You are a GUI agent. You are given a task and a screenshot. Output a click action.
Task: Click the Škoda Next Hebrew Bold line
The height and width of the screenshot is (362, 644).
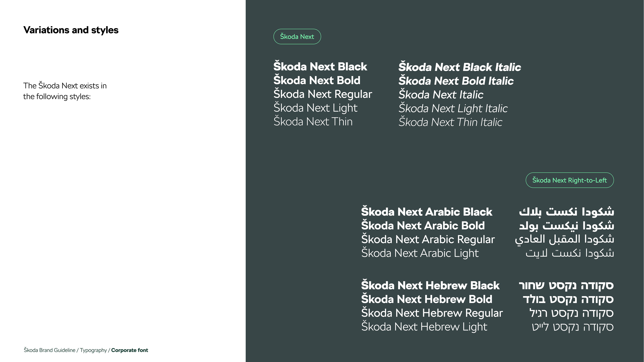[x=426, y=299]
